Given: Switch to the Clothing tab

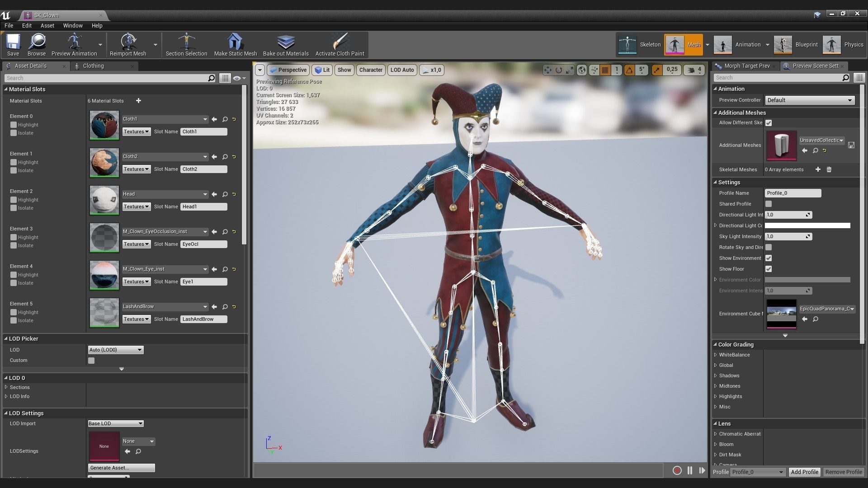Looking at the screenshot, I should 93,66.
